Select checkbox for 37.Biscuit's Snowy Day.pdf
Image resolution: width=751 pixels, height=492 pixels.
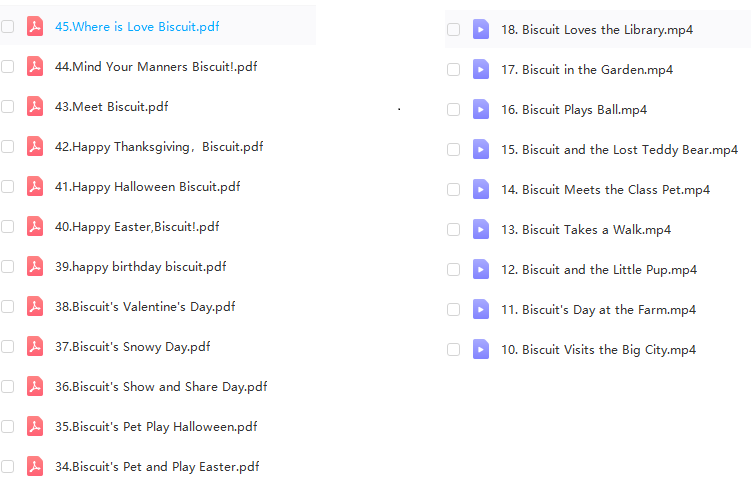point(7,346)
